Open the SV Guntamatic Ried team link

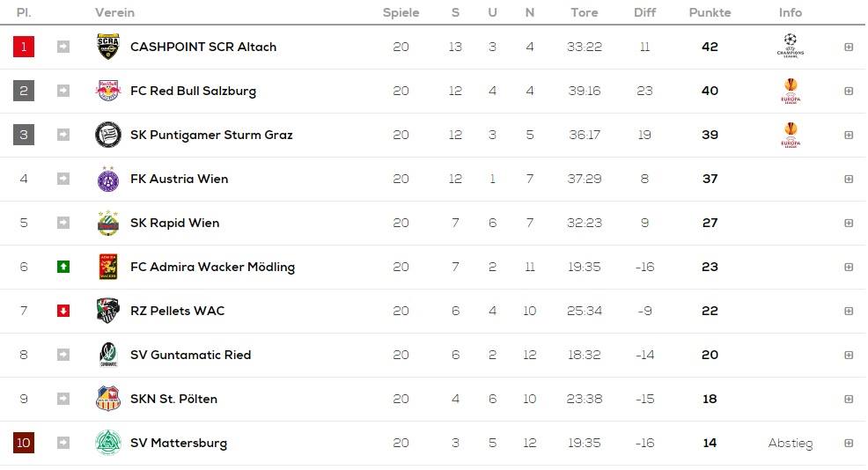pos(190,355)
